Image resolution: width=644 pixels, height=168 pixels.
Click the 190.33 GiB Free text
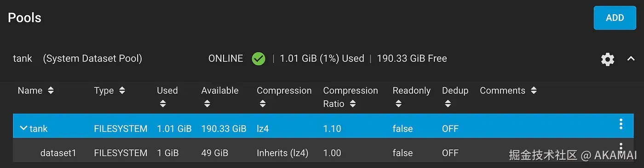pos(412,59)
